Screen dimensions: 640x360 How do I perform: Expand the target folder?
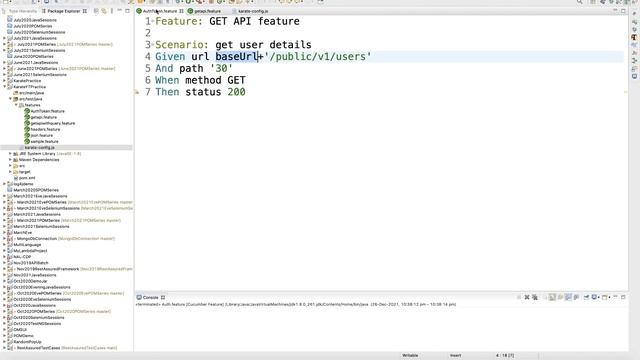(11, 172)
